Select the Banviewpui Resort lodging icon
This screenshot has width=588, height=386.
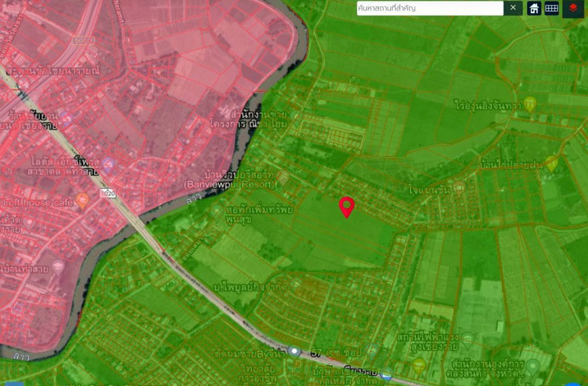click(x=283, y=177)
